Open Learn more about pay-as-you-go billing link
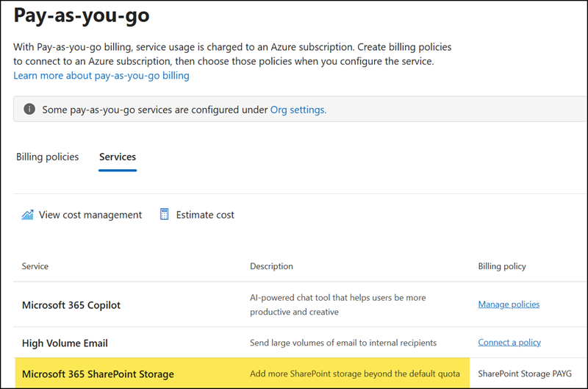 101,76
